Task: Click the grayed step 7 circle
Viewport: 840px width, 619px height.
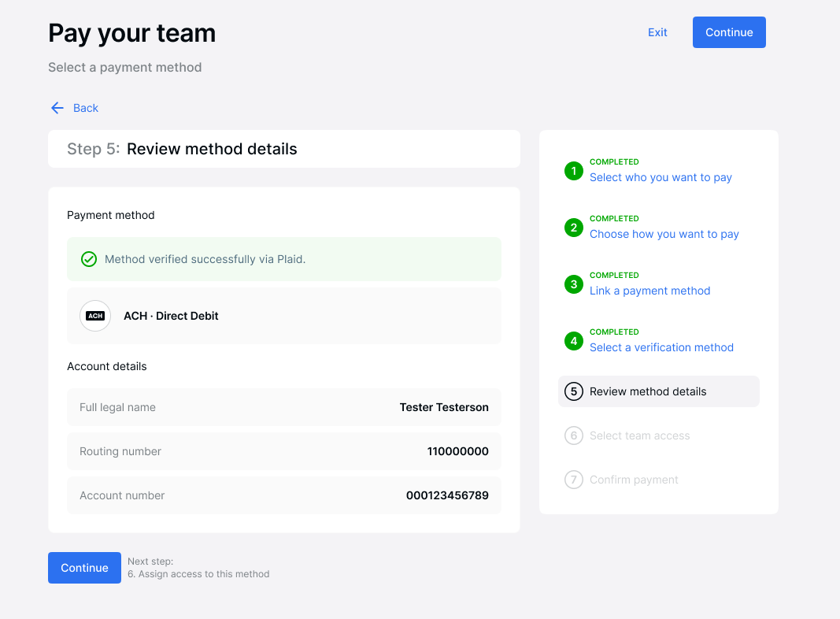Action: pos(573,480)
